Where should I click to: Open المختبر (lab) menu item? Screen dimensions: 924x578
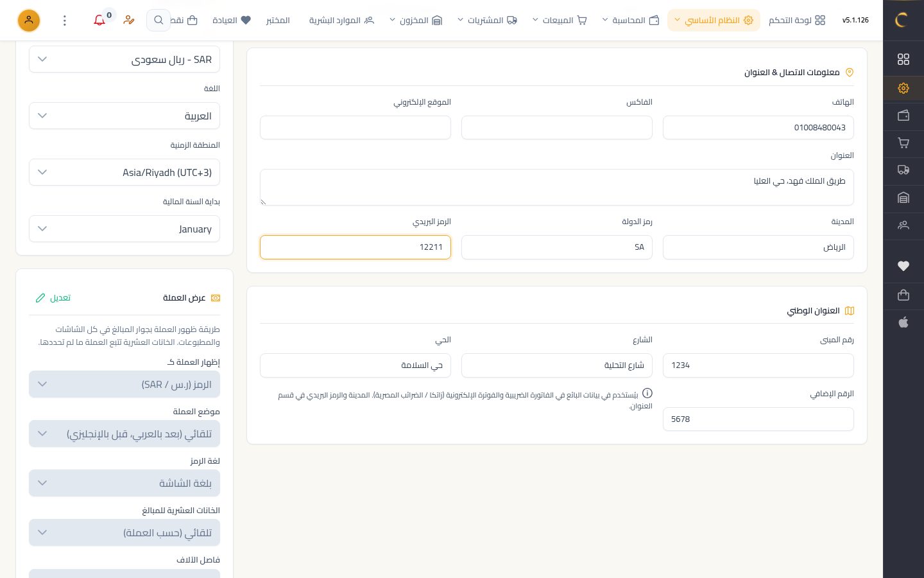(278, 21)
